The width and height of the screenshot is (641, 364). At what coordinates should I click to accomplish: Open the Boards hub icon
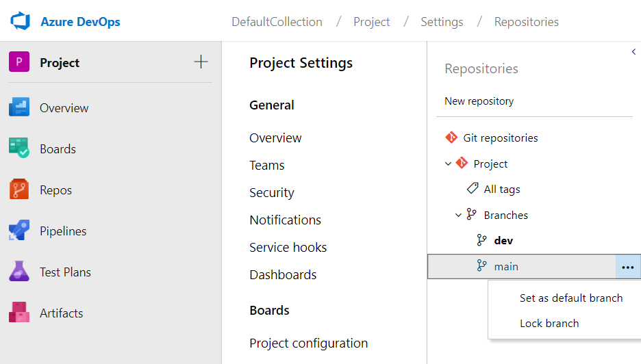click(x=19, y=148)
